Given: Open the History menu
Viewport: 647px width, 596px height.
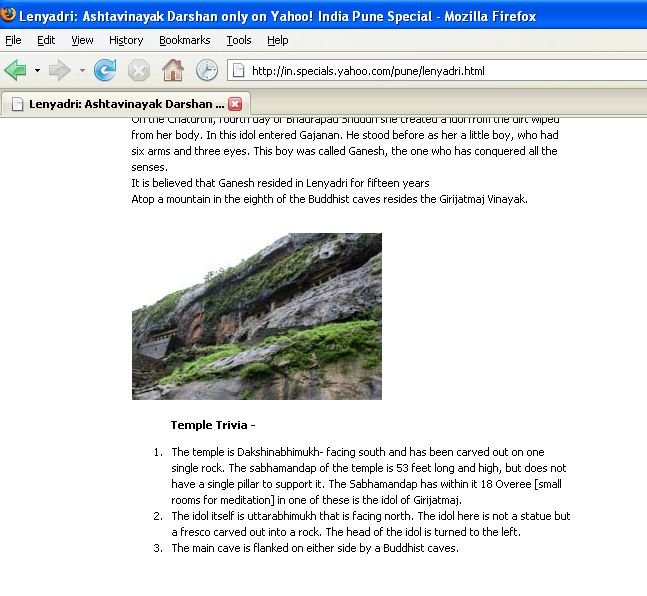Looking at the screenshot, I should click(126, 40).
